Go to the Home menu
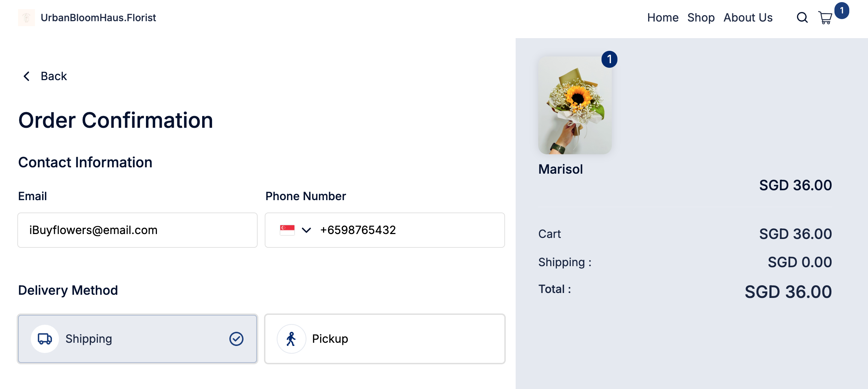This screenshot has width=868, height=389. click(663, 17)
